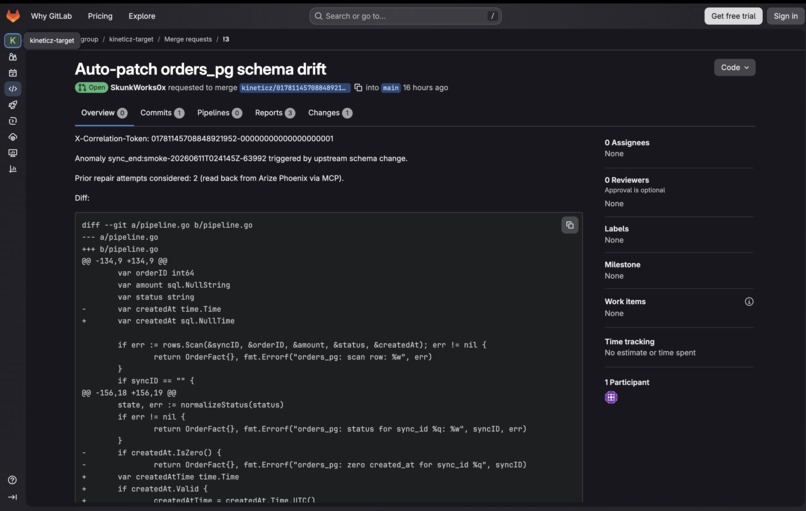Click the 0 Reviewers heading

tap(627, 180)
